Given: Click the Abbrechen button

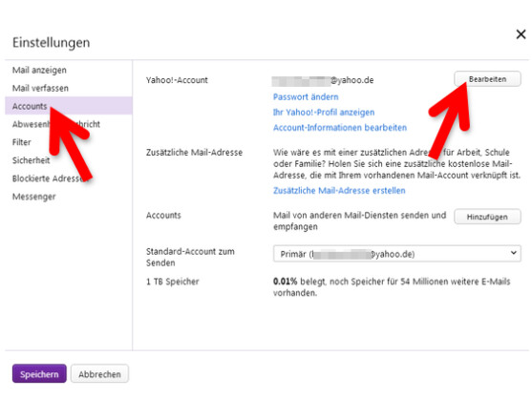Looking at the screenshot, I should pos(99,374).
